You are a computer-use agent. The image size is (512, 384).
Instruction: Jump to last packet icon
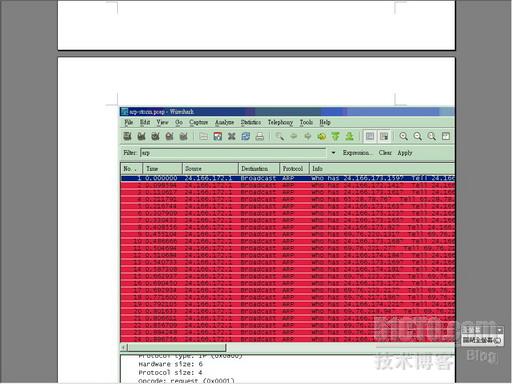349,136
